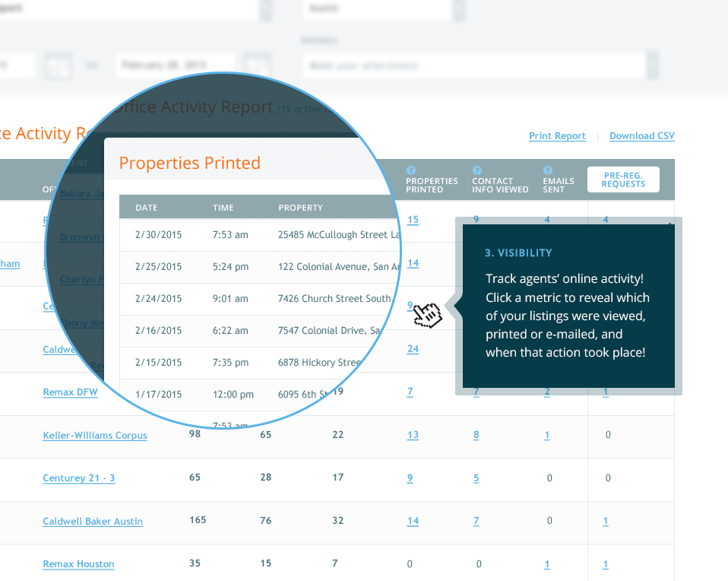Open the Centurey 21 - 3 office
Image resolution: width=728 pixels, height=581 pixels.
[79, 478]
